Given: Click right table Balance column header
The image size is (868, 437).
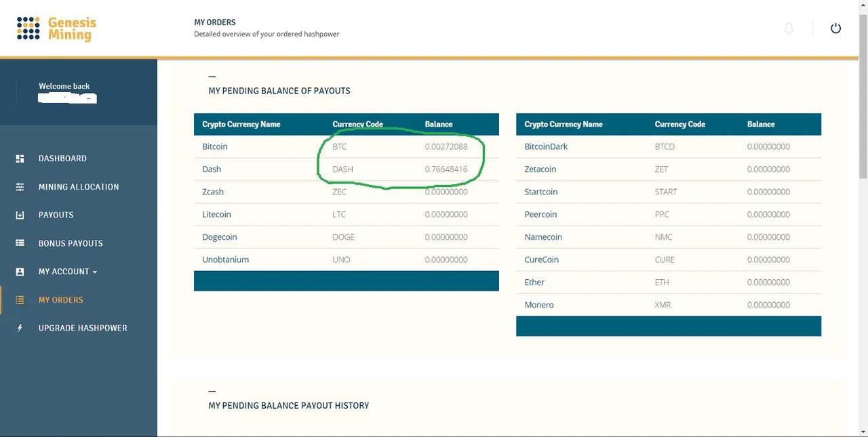Looking at the screenshot, I should click(x=761, y=124).
